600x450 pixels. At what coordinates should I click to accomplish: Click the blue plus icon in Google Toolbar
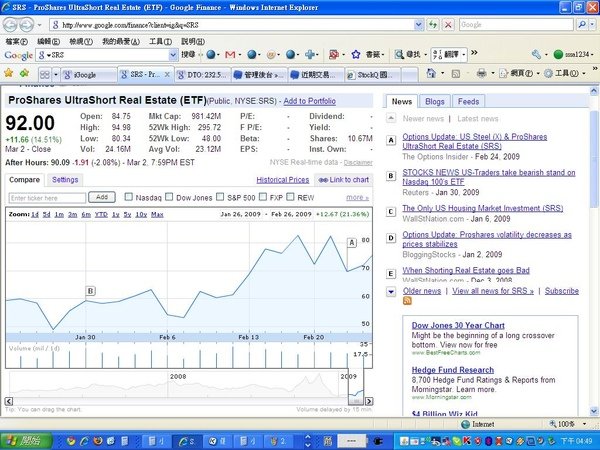pos(310,55)
